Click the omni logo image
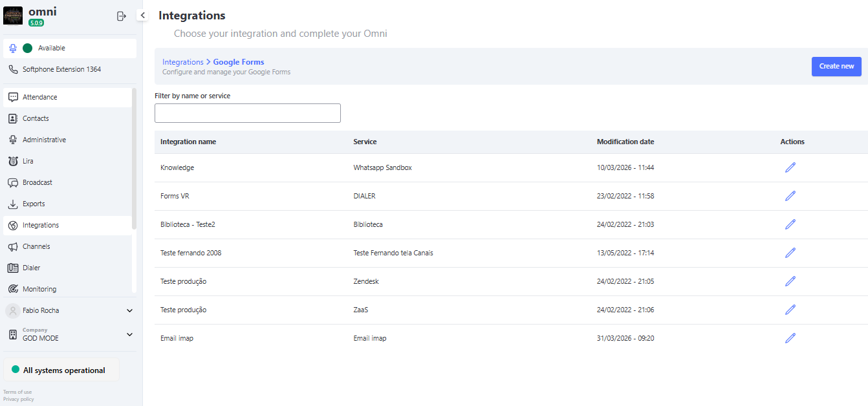 pos(13,16)
